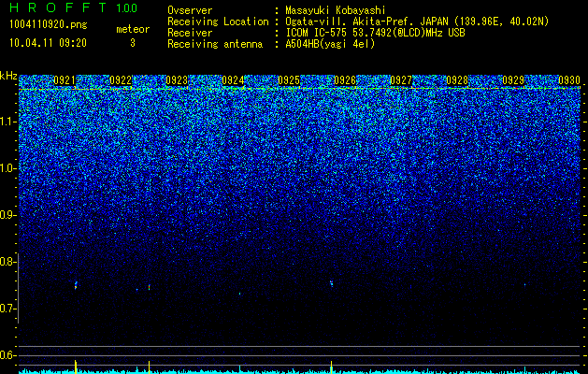Click the receiver text ICOM IC-575

pyautogui.click(x=317, y=33)
